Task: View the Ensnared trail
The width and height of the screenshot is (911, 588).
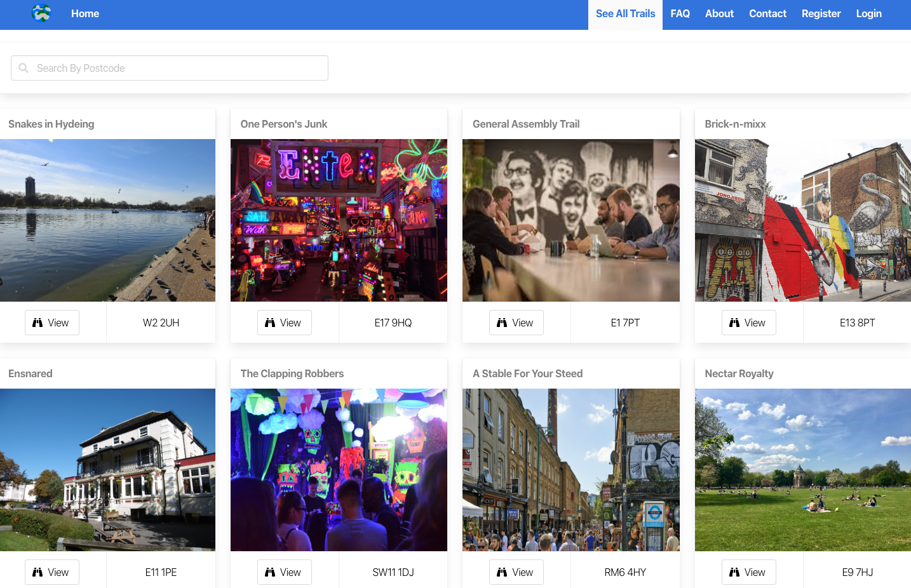Action: coord(52,572)
